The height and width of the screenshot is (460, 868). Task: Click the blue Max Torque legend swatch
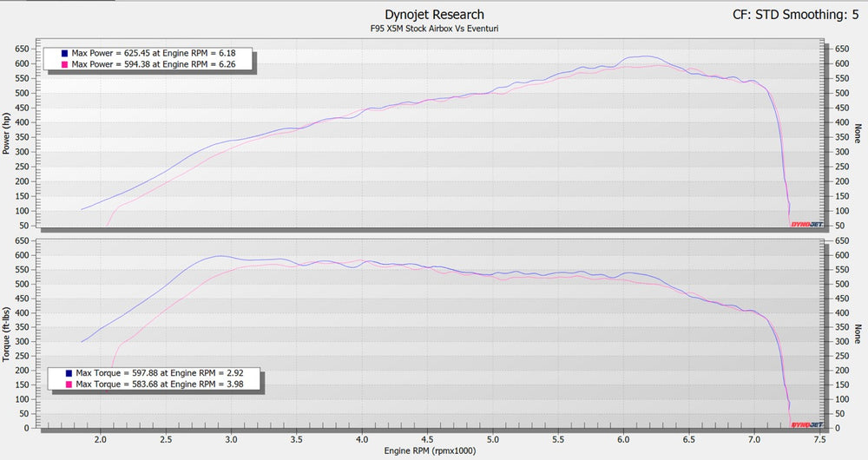pyautogui.click(x=69, y=374)
